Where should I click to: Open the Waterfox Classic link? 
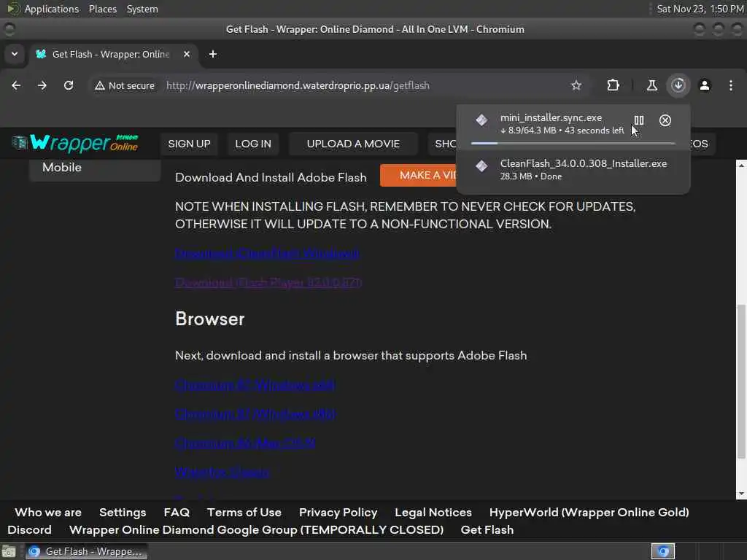pyautogui.click(x=222, y=472)
